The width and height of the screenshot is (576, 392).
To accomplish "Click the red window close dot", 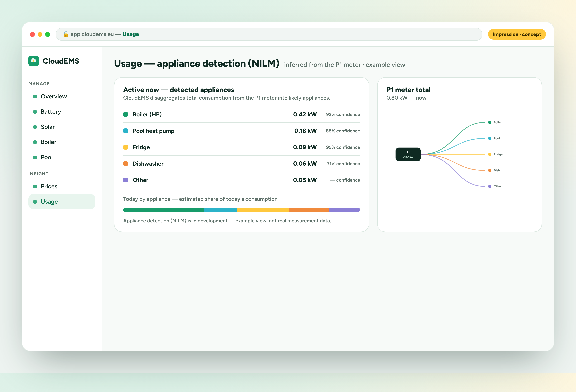I will (32, 34).
